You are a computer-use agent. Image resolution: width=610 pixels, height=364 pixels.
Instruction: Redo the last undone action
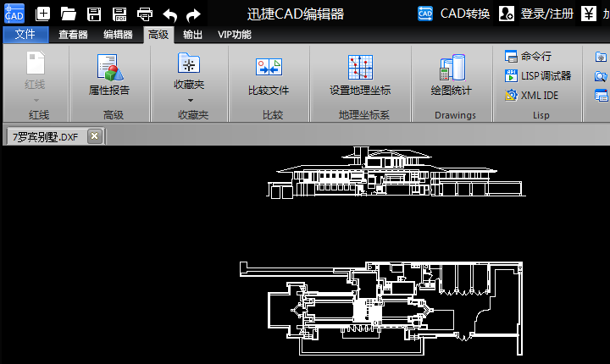pyautogui.click(x=193, y=15)
